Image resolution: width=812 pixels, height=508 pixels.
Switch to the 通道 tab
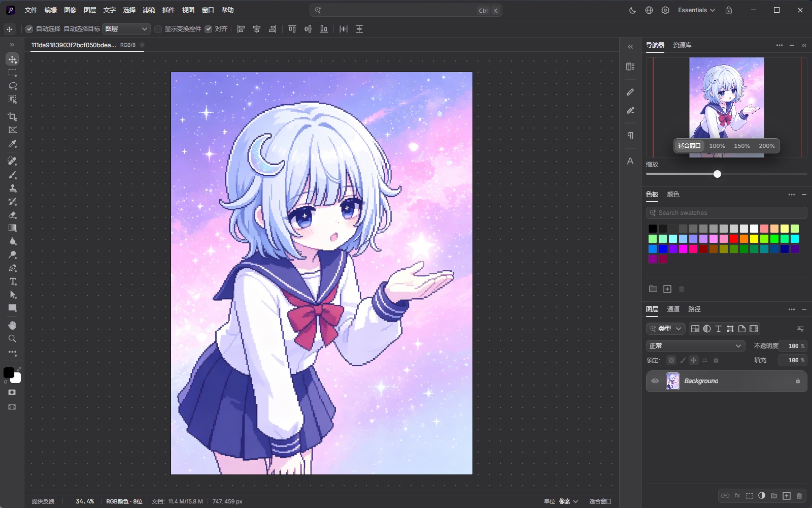tap(673, 309)
